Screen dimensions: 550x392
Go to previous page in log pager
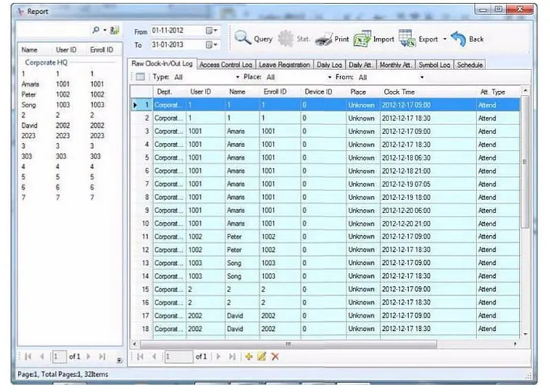[154, 356]
